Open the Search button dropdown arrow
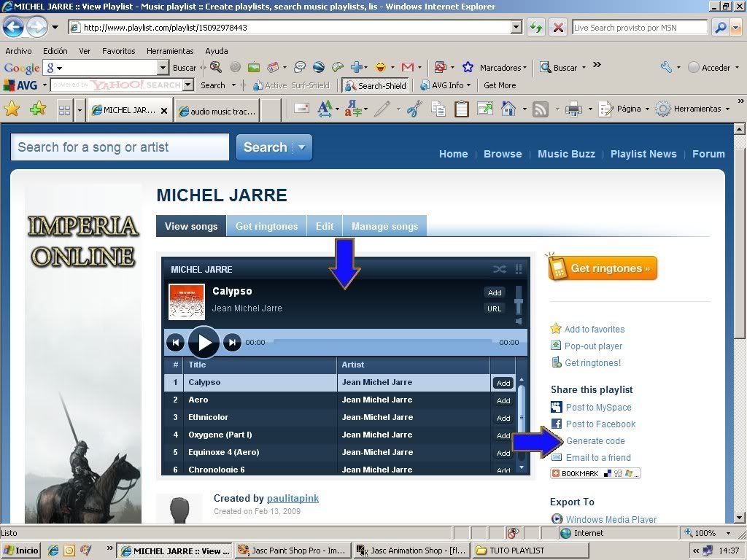The width and height of the screenshot is (747, 560). pyautogui.click(x=301, y=147)
